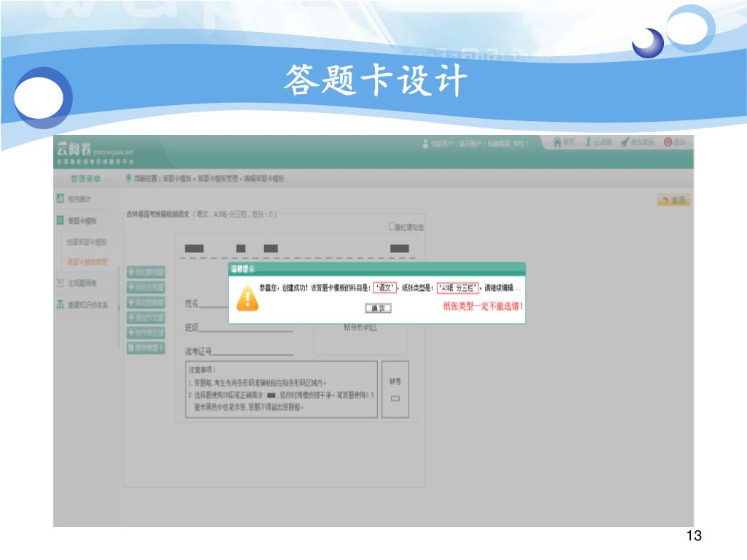Add an essay question with 添加作文题
747x560 pixels.
(146, 318)
